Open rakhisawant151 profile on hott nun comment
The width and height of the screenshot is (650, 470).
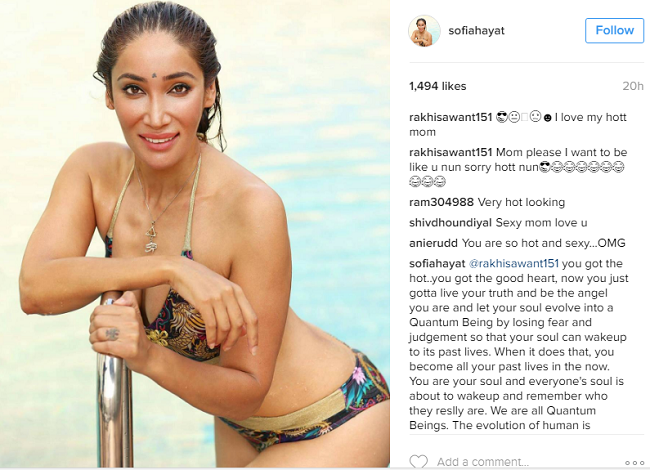pyautogui.click(x=450, y=152)
